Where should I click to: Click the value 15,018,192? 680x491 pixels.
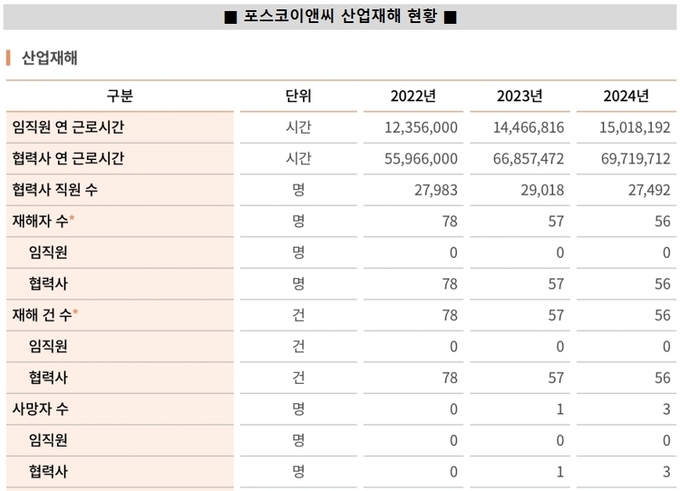coord(635,128)
